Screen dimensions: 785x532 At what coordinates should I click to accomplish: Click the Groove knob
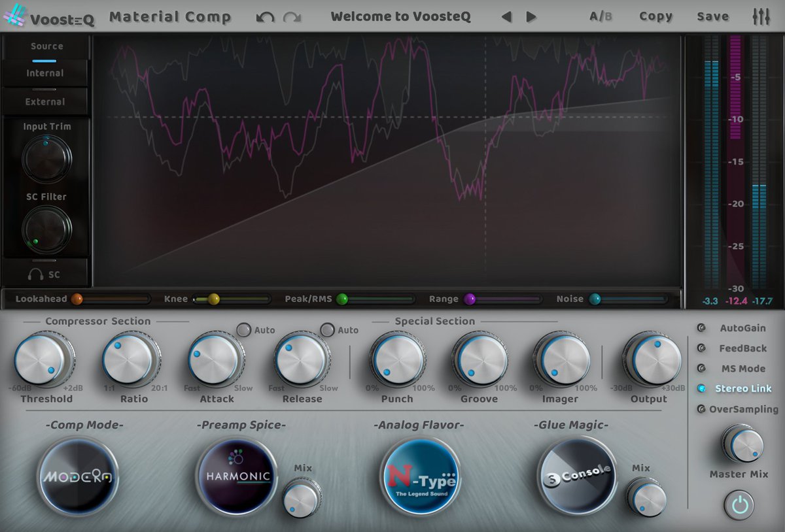point(480,360)
